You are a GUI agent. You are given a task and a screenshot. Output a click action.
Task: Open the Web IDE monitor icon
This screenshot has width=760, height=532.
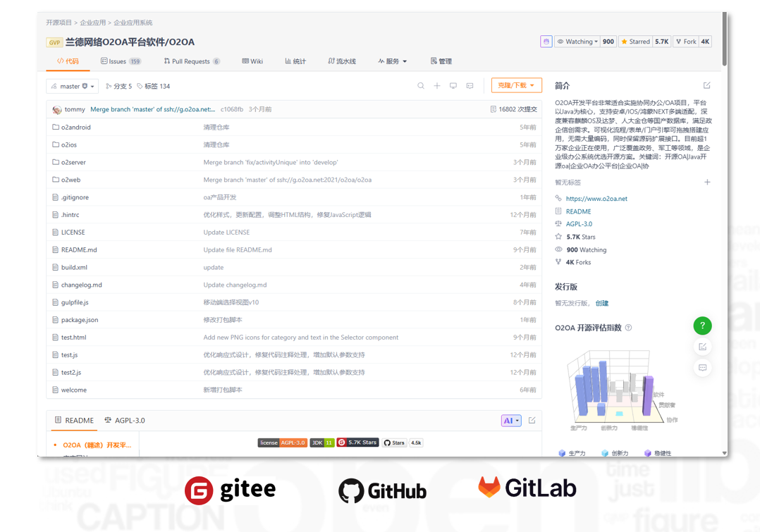(453, 86)
